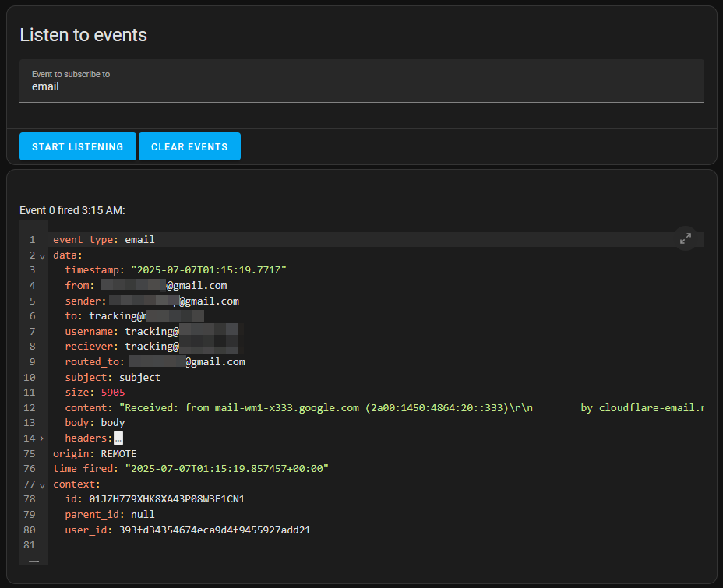This screenshot has width=723, height=588.
Task: Click the collapsed headers ellipsis placeholder
Action: pyautogui.click(x=118, y=438)
